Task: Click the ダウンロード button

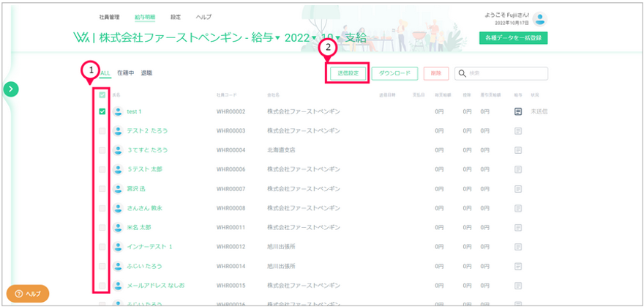Action: coord(394,73)
